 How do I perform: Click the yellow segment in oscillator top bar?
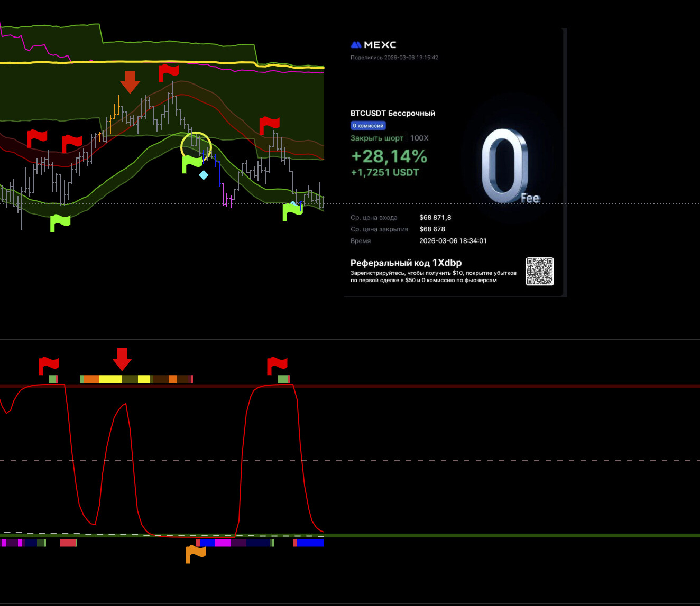[x=110, y=379]
